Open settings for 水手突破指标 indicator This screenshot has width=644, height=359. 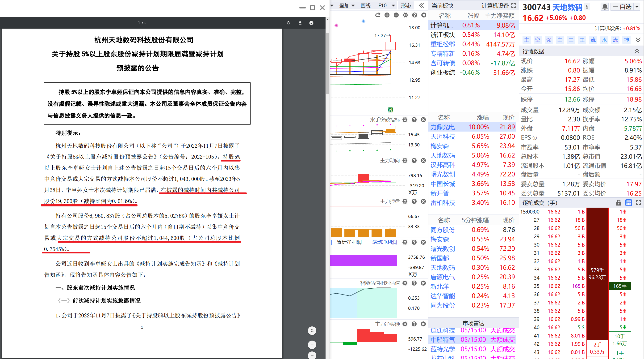(405, 120)
